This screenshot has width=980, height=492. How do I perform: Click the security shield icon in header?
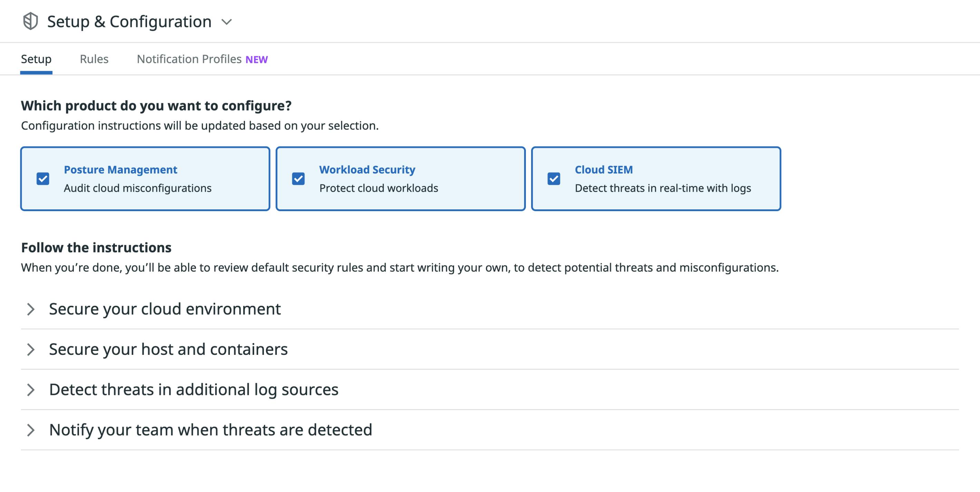click(30, 21)
